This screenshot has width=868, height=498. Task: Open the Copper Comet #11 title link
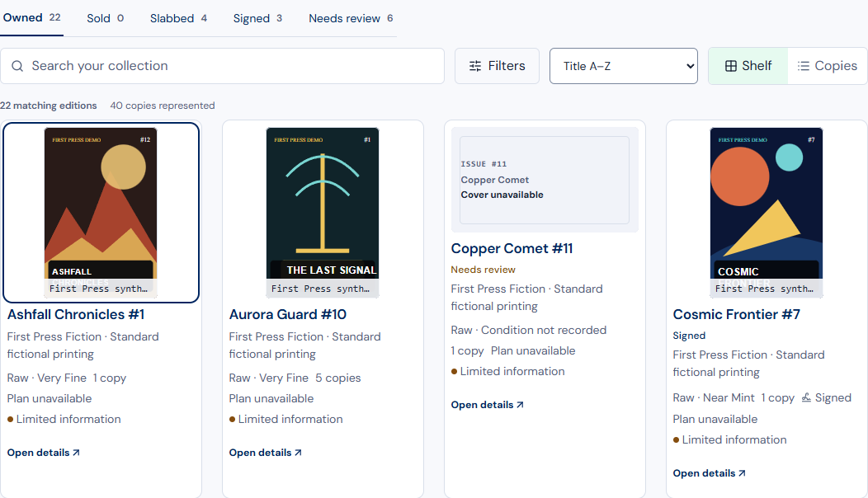coord(512,248)
